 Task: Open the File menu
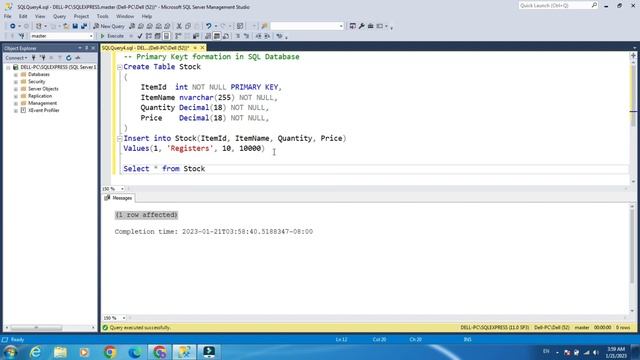8,16
